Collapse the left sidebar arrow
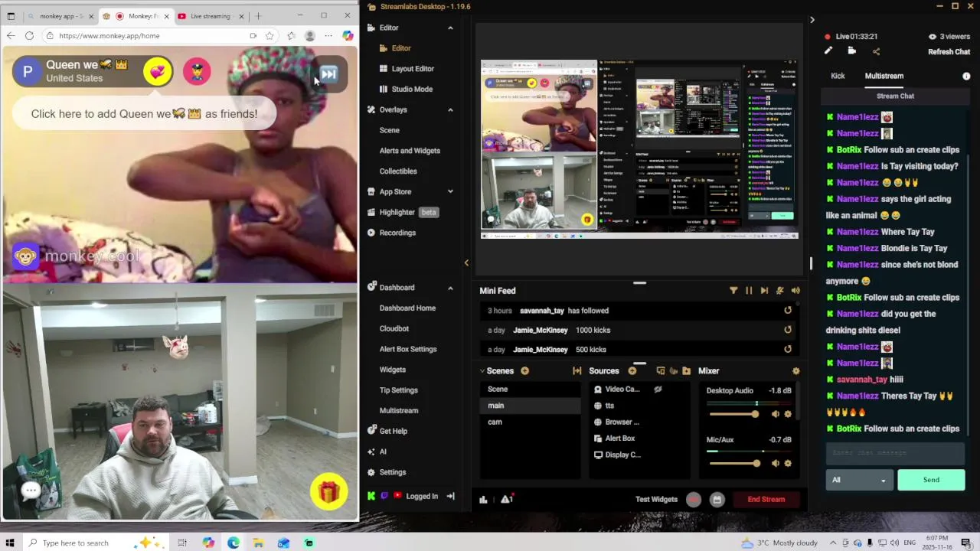Screen dimensions: 980x551 coord(466,263)
